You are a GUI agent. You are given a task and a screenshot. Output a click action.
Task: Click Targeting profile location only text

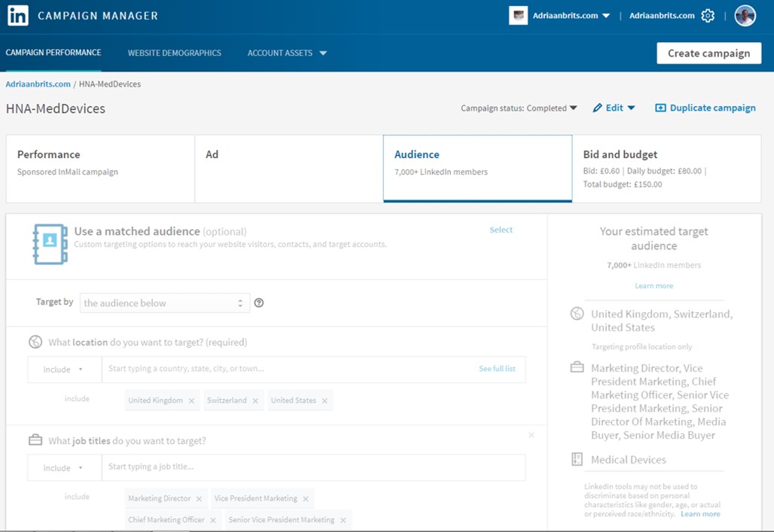[641, 346]
